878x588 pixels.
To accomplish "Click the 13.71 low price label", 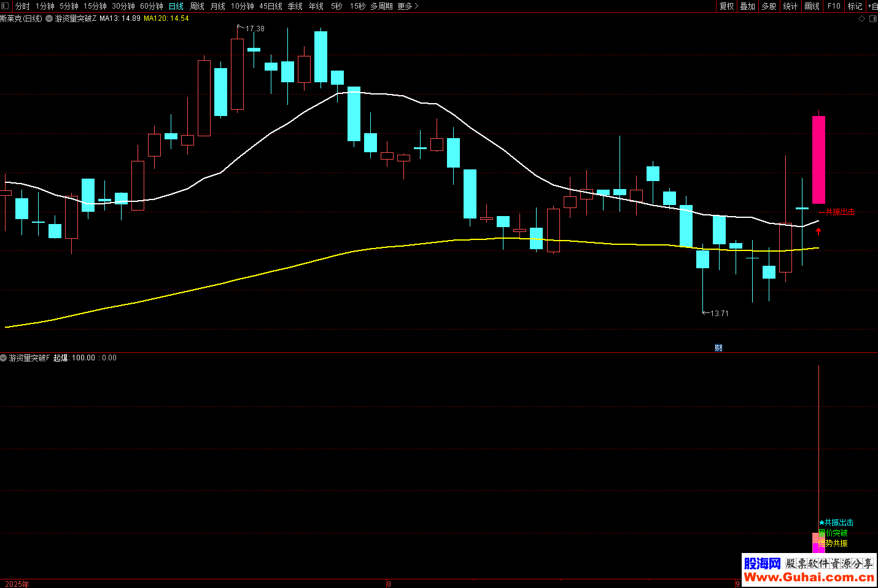I will coord(719,314).
